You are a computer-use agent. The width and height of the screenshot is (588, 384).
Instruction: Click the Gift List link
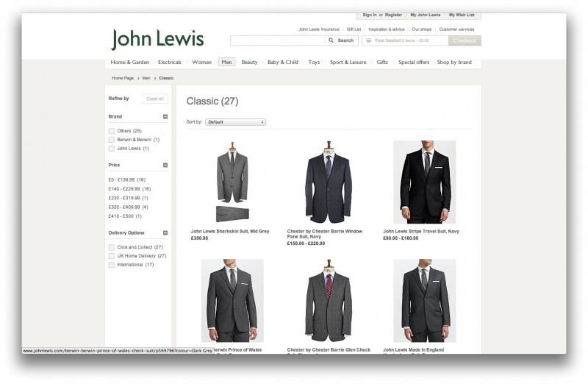coord(354,29)
